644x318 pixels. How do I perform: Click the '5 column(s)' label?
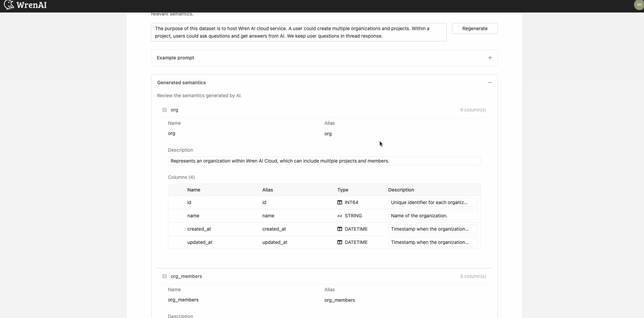(473, 276)
